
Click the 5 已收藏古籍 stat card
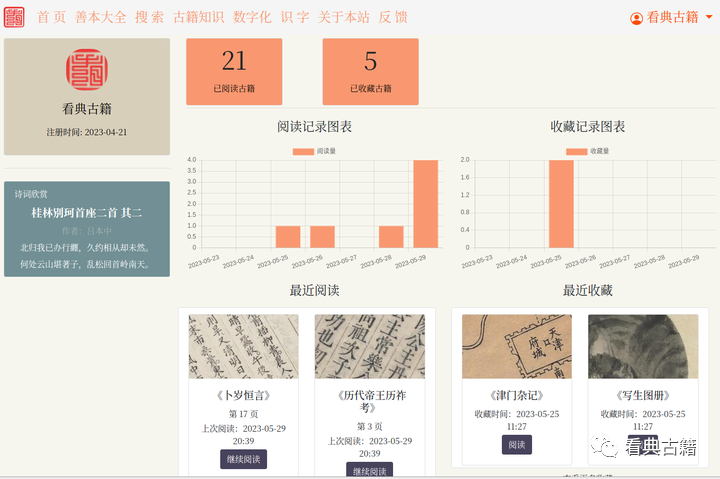[370, 71]
